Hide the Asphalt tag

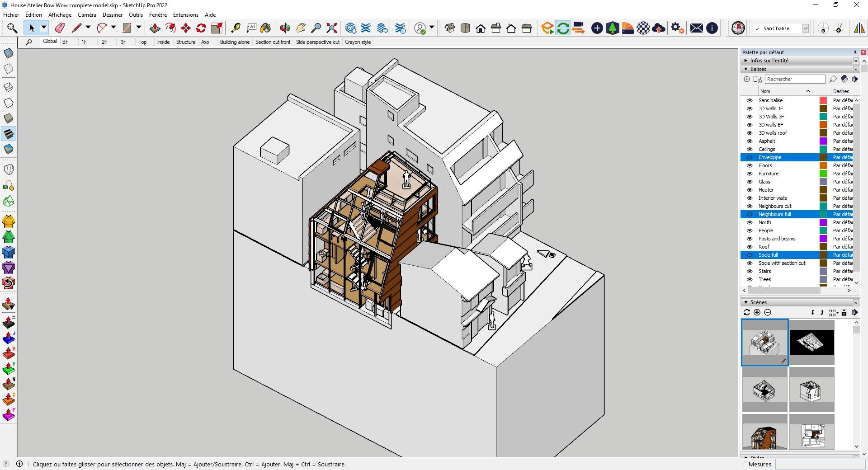tap(750, 141)
